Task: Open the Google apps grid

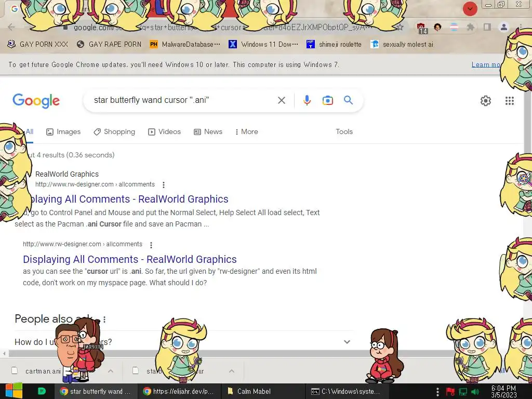Action: click(x=510, y=101)
